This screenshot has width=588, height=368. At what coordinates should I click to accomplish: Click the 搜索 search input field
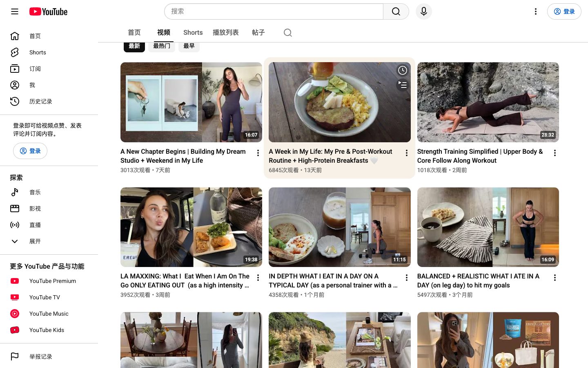274,11
